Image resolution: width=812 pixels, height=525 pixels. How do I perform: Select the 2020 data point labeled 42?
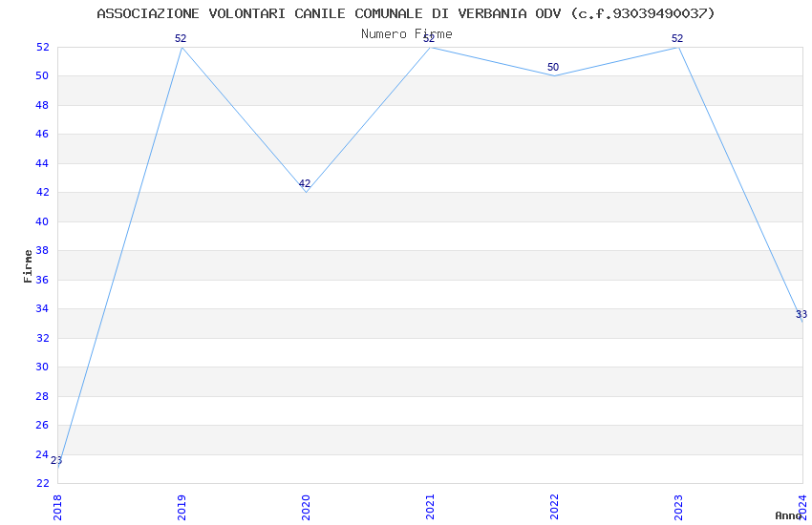[x=305, y=184]
